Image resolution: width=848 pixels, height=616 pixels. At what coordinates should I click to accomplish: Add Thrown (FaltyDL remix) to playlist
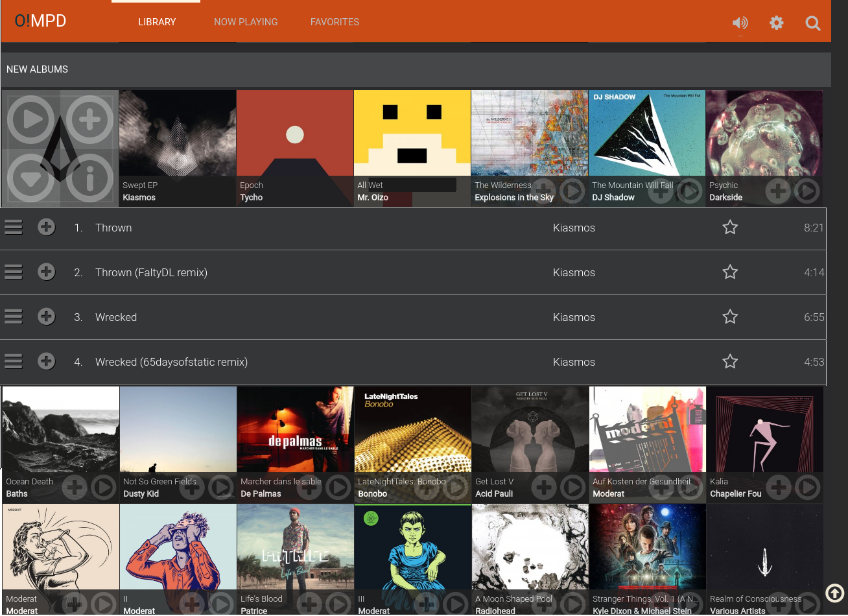46,272
